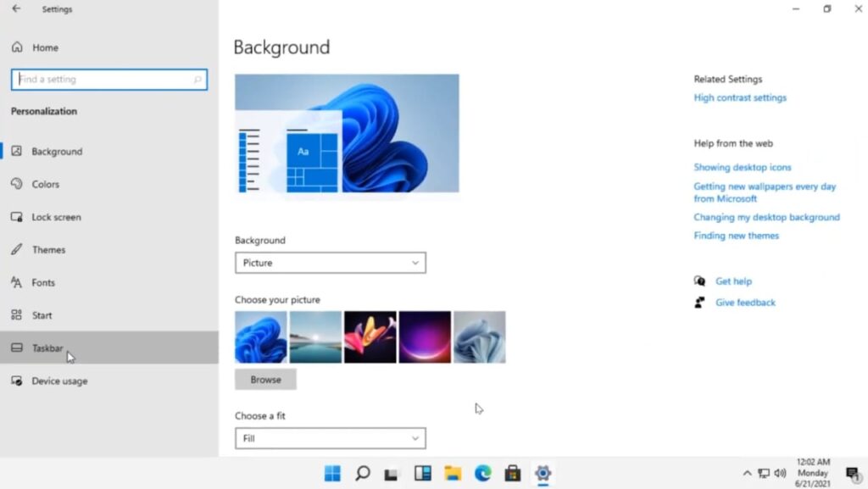868x489 pixels.
Task: Select the colorful flower wallpaper thumbnail
Action: pyautogui.click(x=370, y=337)
